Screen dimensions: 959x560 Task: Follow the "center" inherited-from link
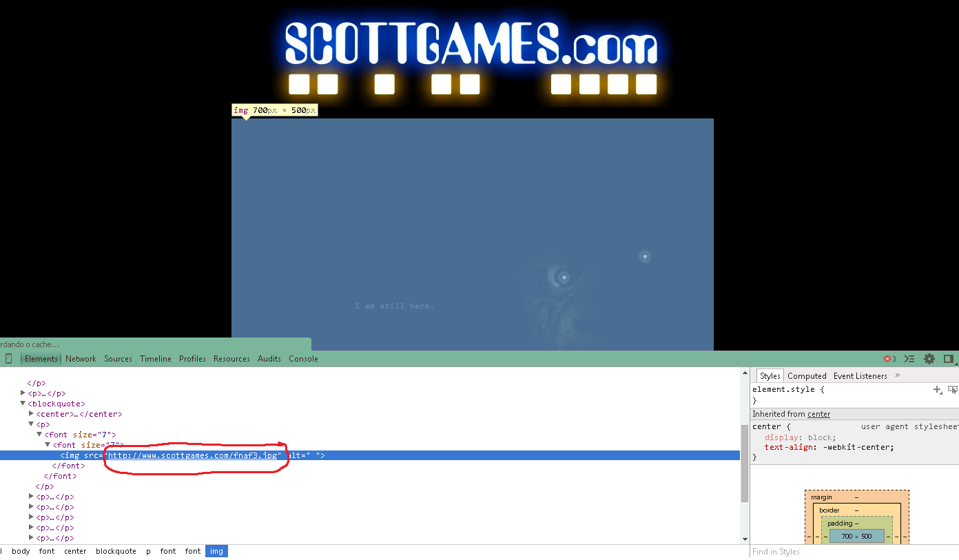pyautogui.click(x=818, y=414)
